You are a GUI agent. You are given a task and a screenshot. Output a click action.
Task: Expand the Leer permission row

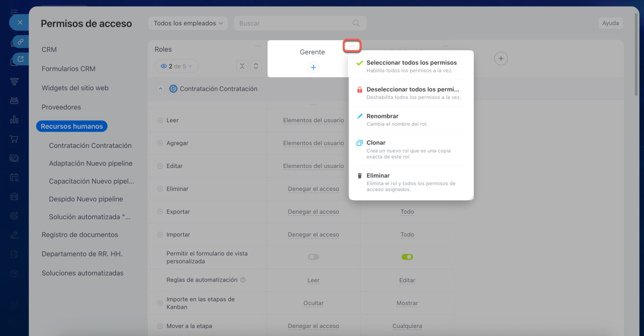pyautogui.click(x=160, y=120)
